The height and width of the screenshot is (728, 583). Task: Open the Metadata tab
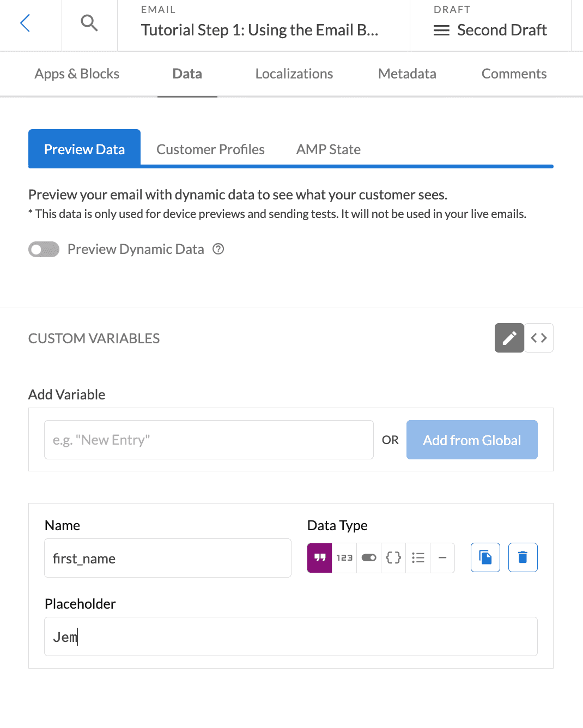[407, 74]
